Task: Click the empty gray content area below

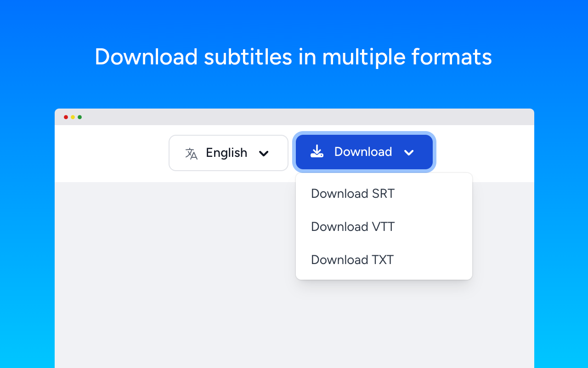Action: pyautogui.click(x=175, y=276)
